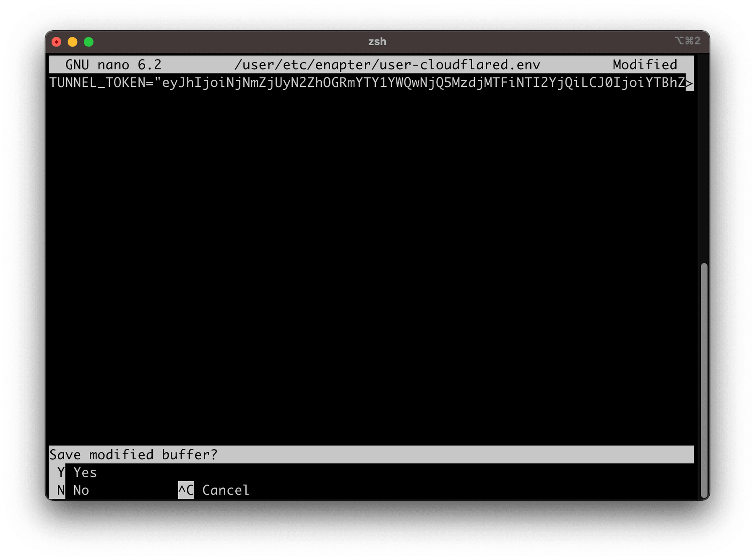755x560 pixels.
Task: Click the GNU nano 6.2 header text
Action: pos(113,65)
